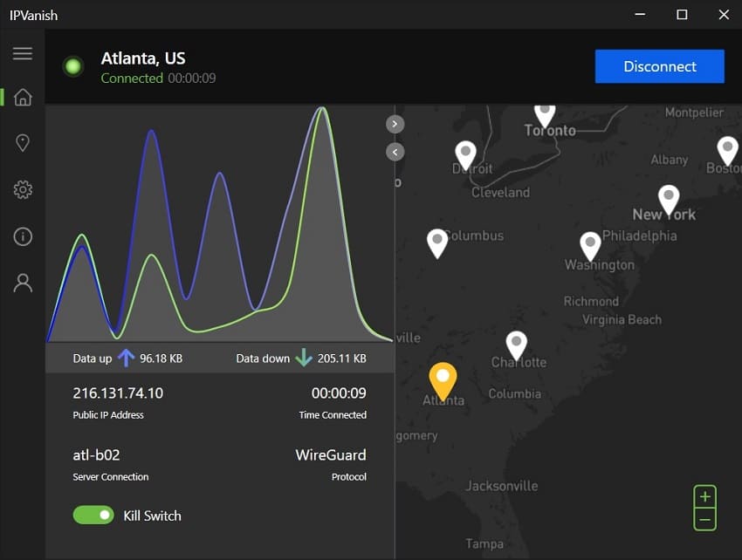742x560 pixels.
Task: Maximize the IPVanish window
Action: tap(682, 15)
